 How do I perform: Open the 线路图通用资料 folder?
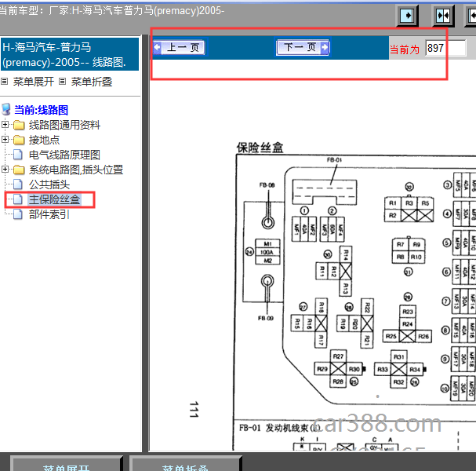64,125
